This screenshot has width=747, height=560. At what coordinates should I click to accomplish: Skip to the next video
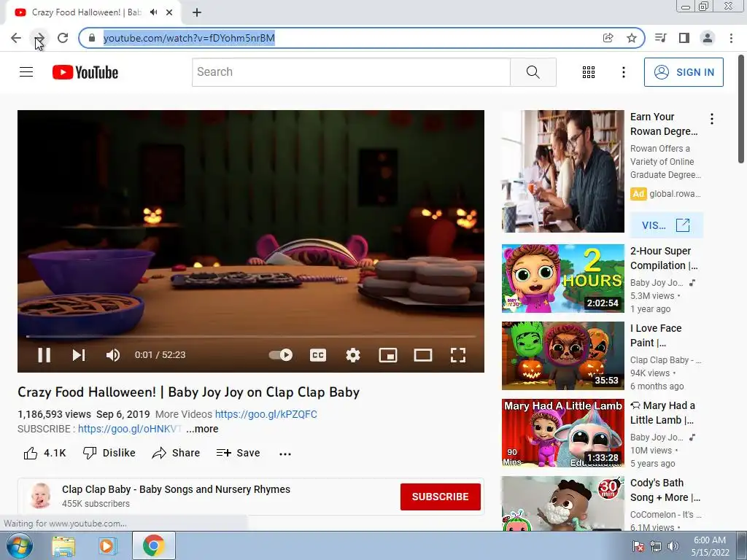(79, 355)
